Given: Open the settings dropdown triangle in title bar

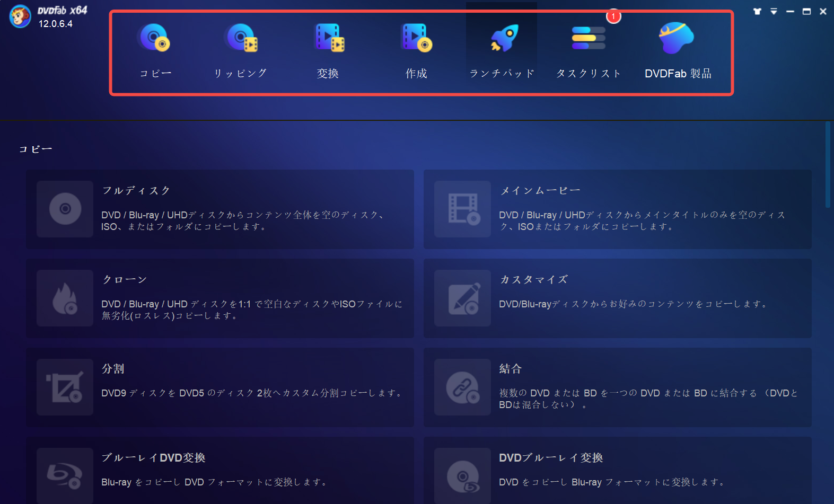Looking at the screenshot, I should 774,11.
